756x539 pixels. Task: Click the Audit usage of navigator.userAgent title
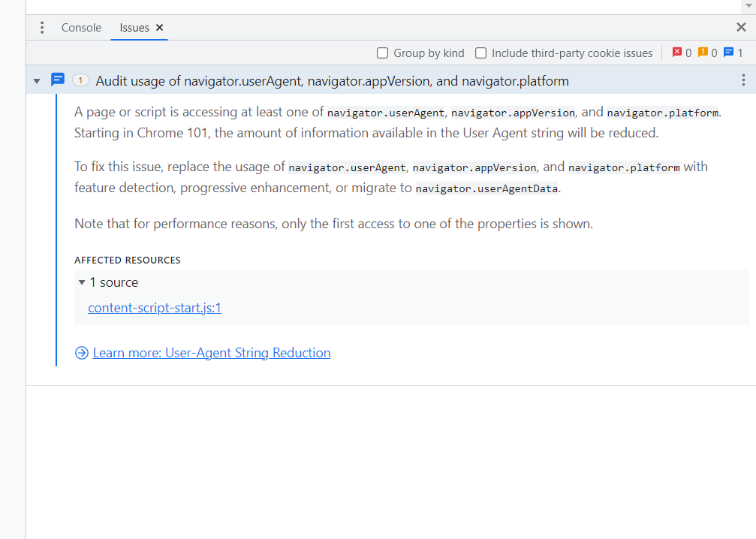coord(332,81)
